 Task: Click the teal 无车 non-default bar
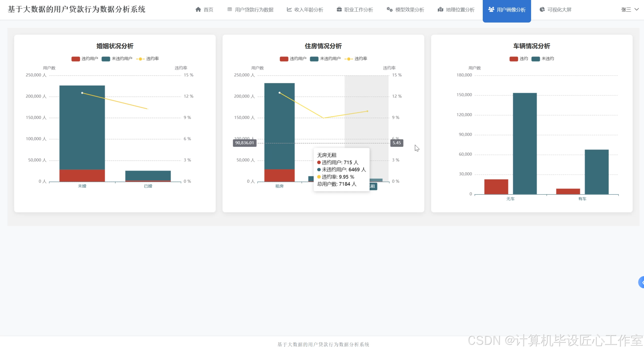[525, 144]
